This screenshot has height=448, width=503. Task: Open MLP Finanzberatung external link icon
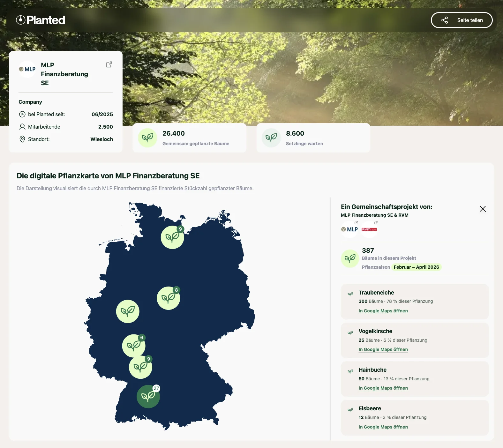(109, 64)
